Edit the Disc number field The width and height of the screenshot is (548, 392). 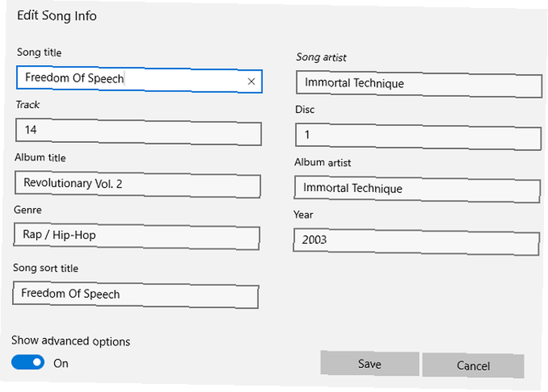tap(418, 136)
